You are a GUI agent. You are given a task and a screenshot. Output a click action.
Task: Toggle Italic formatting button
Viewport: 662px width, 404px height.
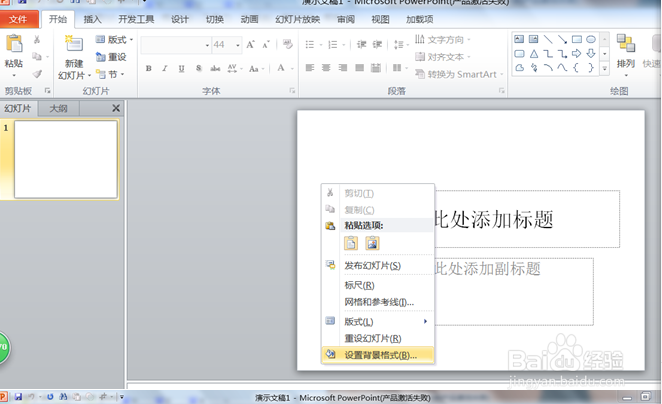[165, 68]
